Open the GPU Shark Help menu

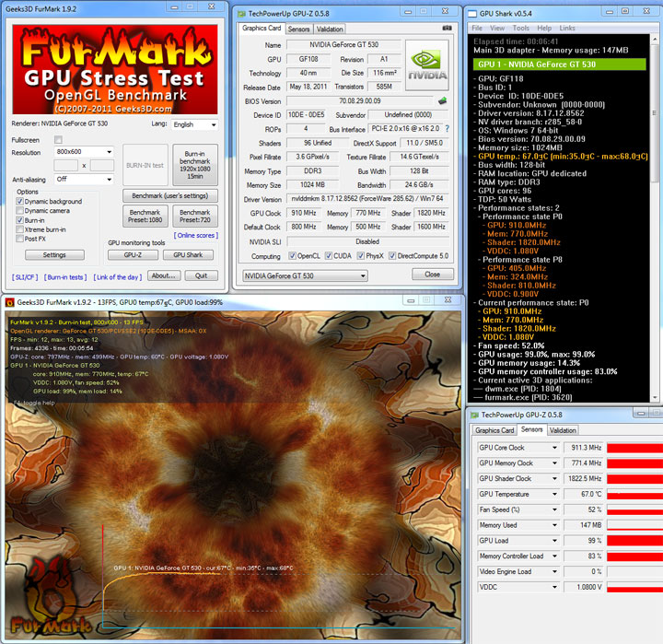click(544, 28)
